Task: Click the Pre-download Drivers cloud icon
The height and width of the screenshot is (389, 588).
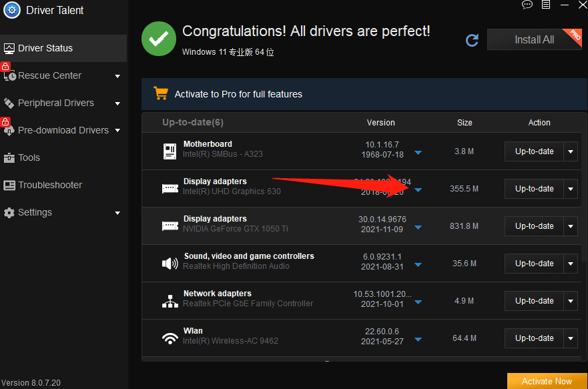Action: click(9, 131)
